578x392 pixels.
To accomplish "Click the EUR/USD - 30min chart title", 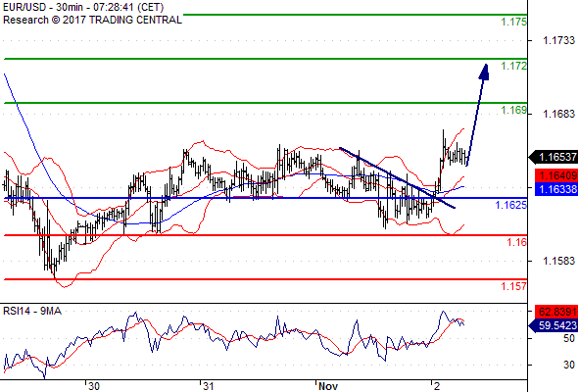I will pyautogui.click(x=83, y=8).
